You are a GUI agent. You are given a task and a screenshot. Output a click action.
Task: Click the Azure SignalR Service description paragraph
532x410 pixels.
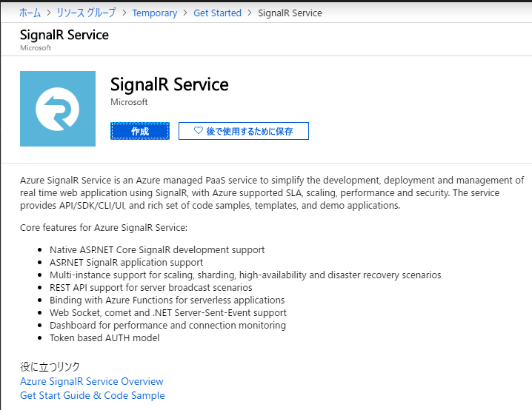coord(272,193)
